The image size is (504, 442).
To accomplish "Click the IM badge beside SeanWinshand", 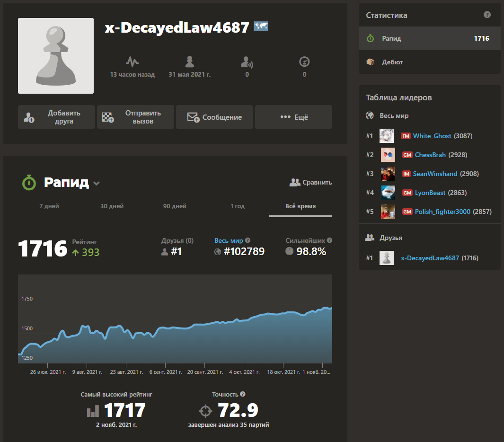I will [406, 174].
